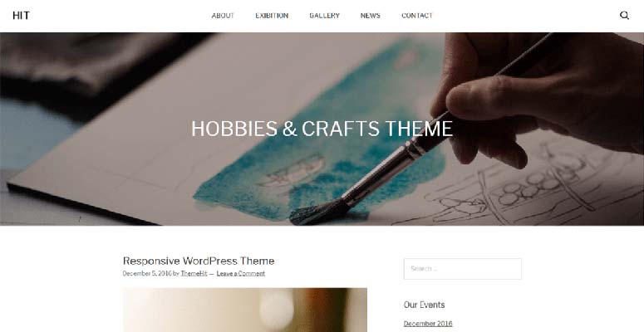Visit the ThemeHit author link
Screen dimensions: 644x332
tap(194, 273)
